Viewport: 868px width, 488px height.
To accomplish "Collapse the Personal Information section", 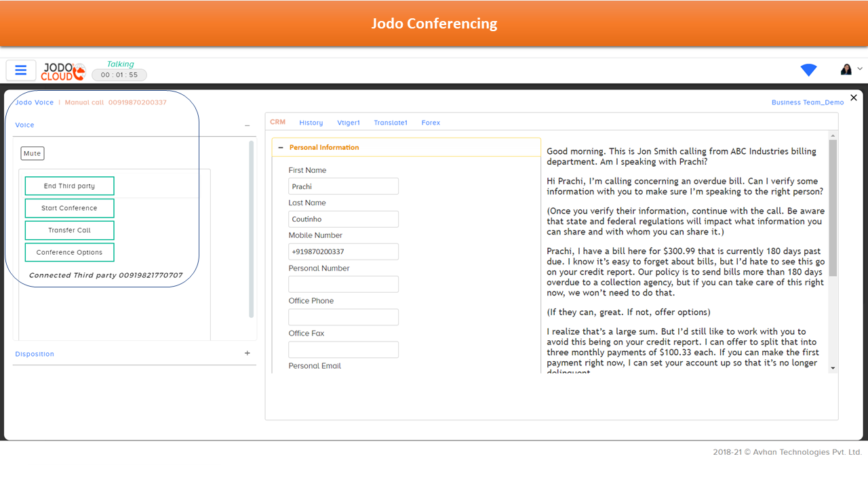I will [x=281, y=147].
